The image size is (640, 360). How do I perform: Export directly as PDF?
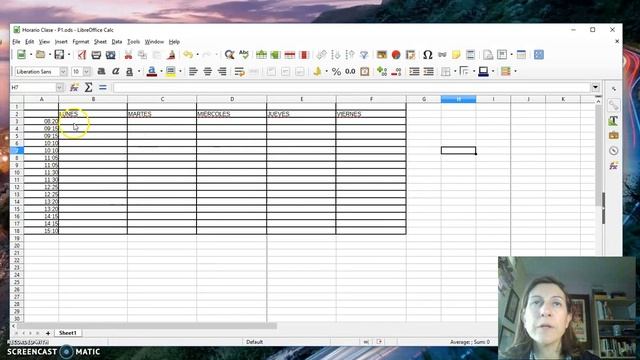[82, 55]
